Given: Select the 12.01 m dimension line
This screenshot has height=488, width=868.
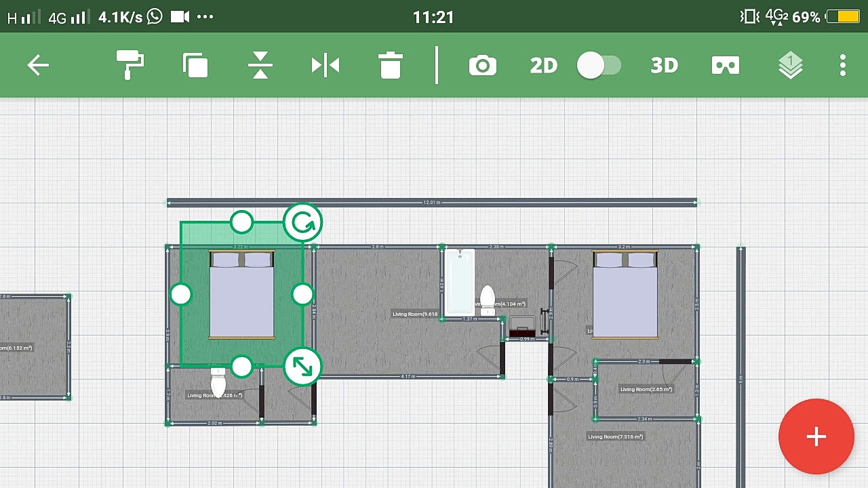Looking at the screenshot, I should point(432,202).
